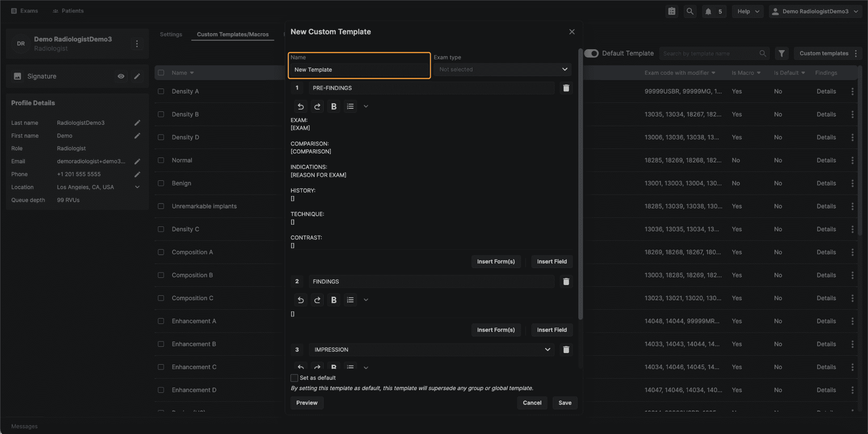868x434 pixels.
Task: Open the clipboard worklist icon in top bar
Action: click(672, 11)
